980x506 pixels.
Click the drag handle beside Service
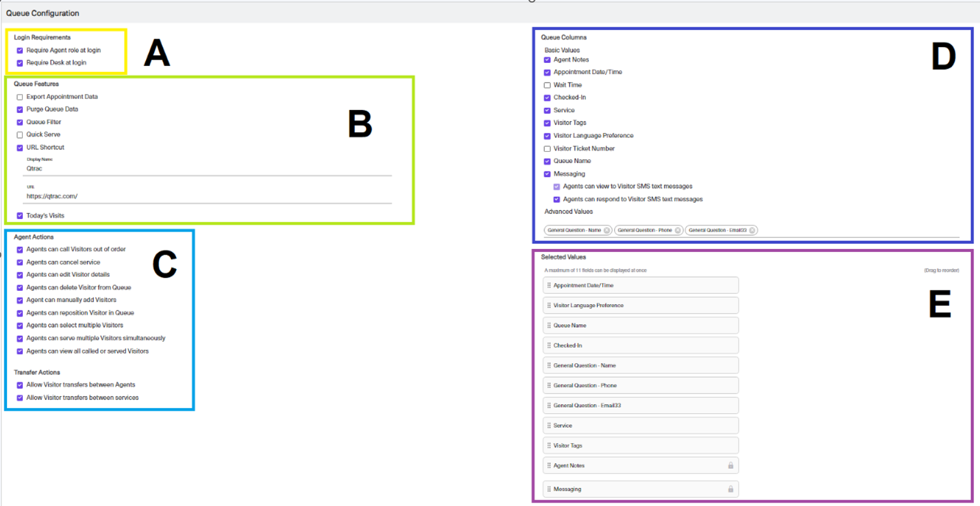(547, 425)
